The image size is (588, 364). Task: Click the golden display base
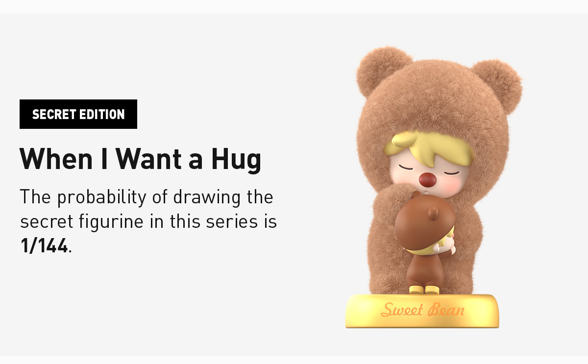pyautogui.click(x=422, y=311)
